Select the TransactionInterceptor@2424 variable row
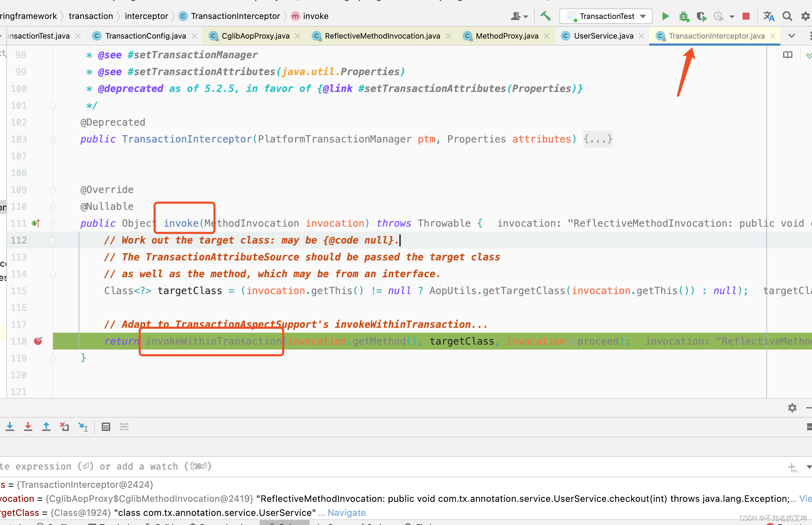The width and height of the screenshot is (812, 525). (406, 485)
